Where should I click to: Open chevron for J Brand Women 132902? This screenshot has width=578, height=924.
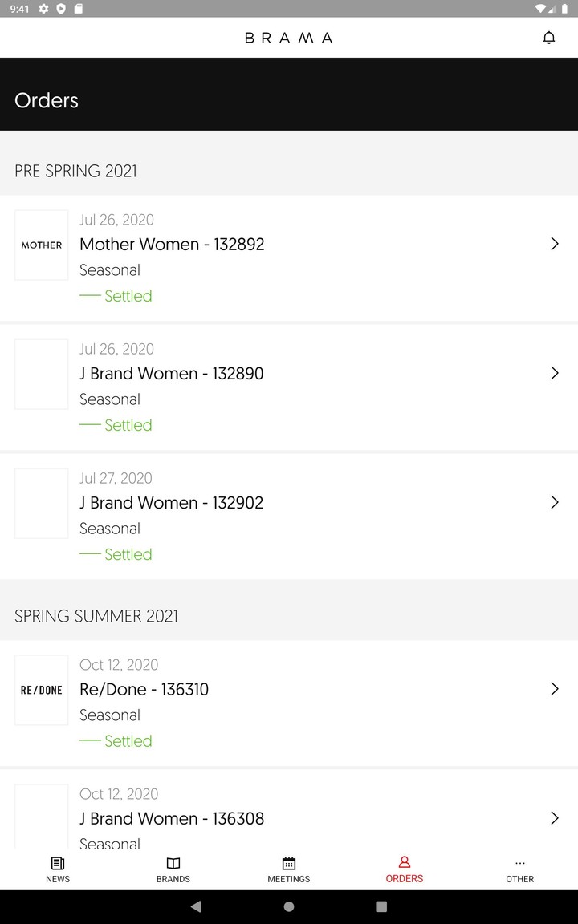[x=554, y=502]
